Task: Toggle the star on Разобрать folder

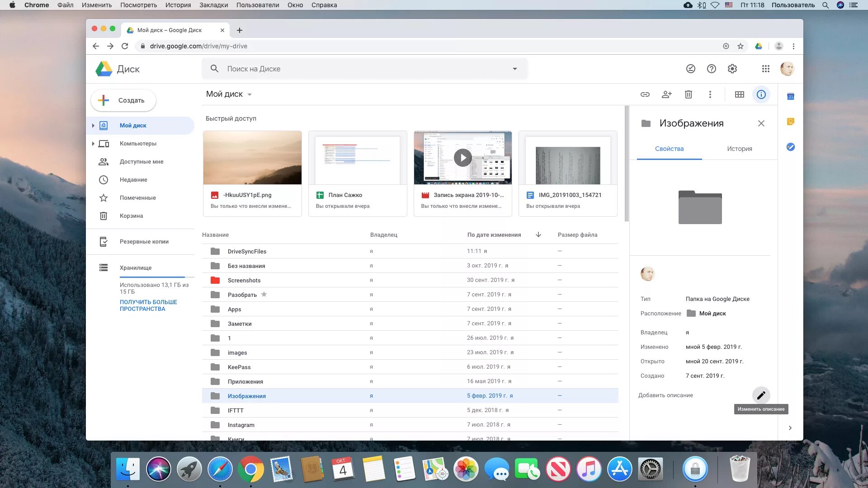Action: pyautogui.click(x=264, y=294)
